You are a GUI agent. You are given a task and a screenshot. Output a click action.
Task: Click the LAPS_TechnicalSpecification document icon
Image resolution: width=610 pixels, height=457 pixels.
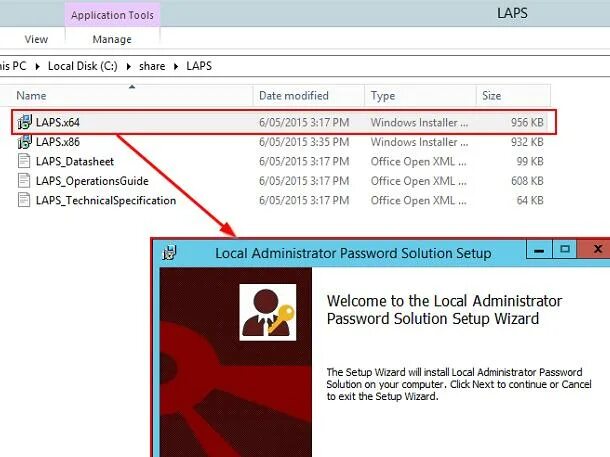pos(24,200)
